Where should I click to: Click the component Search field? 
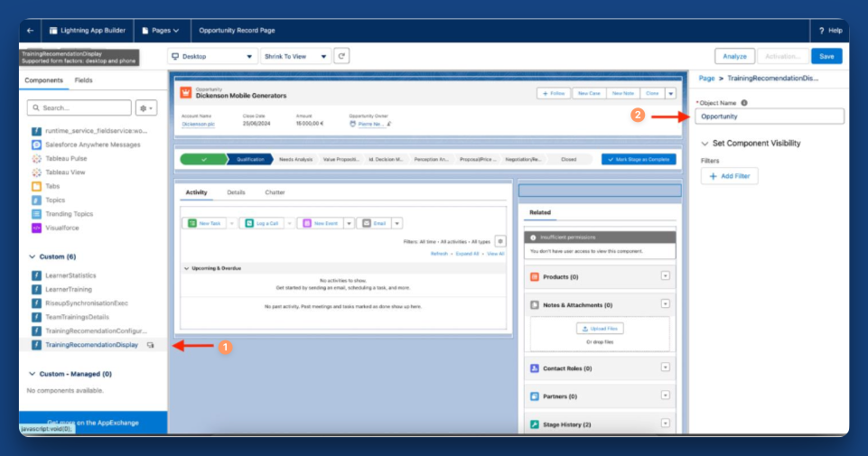[79, 108]
